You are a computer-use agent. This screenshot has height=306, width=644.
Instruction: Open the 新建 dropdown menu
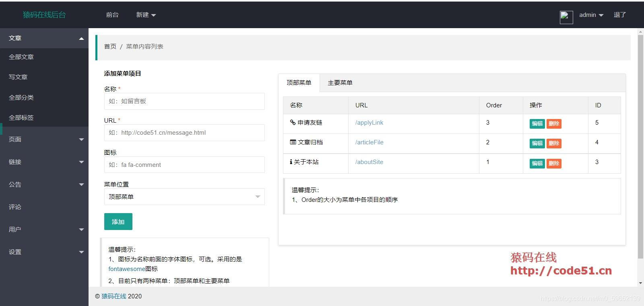coord(146,15)
